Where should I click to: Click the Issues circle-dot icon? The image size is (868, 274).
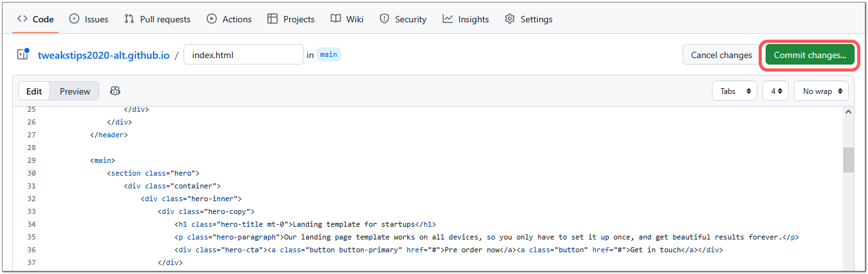74,19
